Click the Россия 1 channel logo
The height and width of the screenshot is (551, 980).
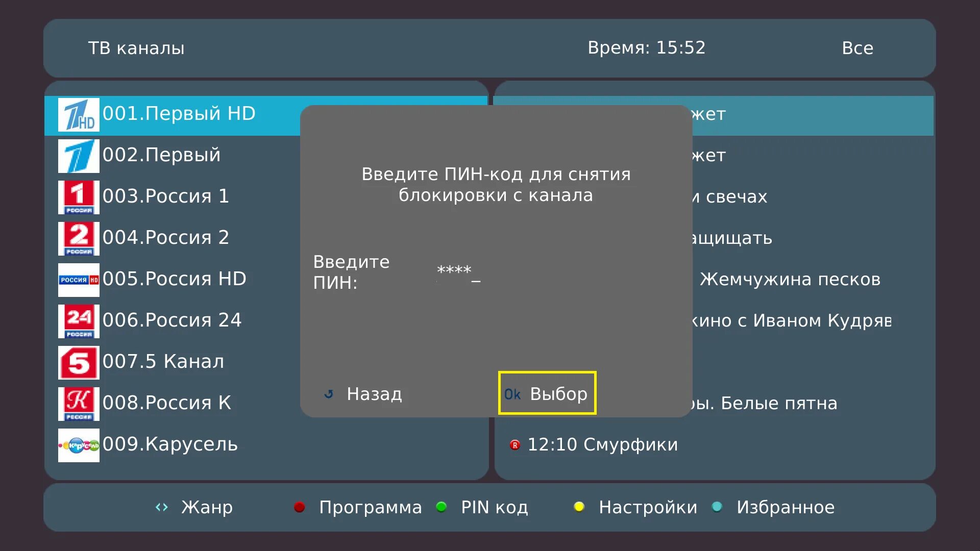point(79,197)
